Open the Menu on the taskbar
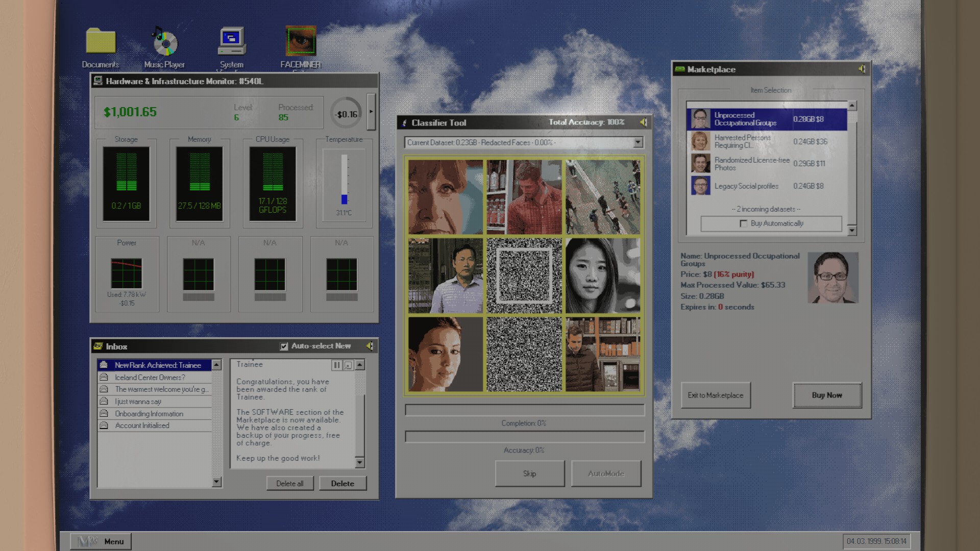980x551 pixels. click(x=101, y=541)
